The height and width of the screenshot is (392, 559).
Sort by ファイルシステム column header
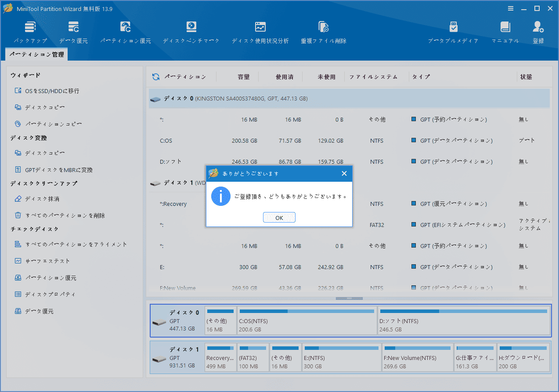[x=373, y=77]
